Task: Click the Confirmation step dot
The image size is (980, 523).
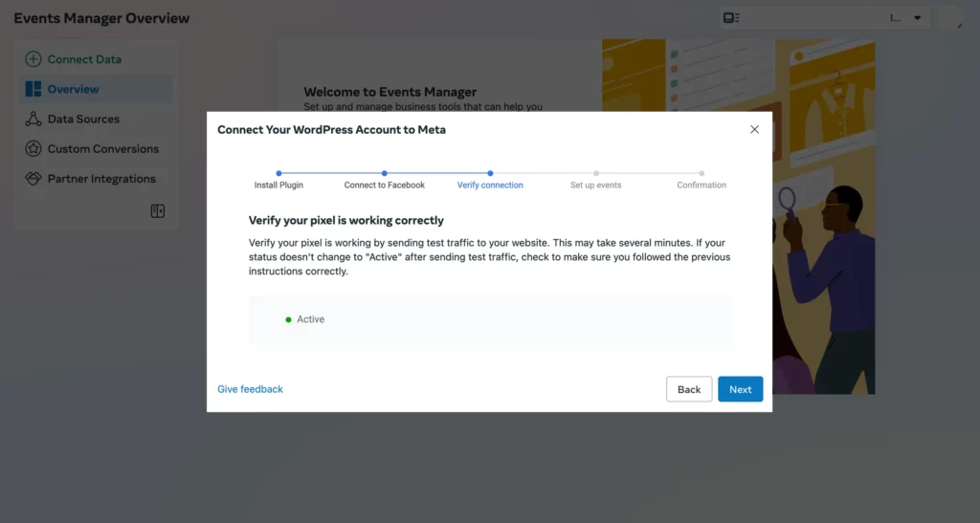Action: pos(702,173)
